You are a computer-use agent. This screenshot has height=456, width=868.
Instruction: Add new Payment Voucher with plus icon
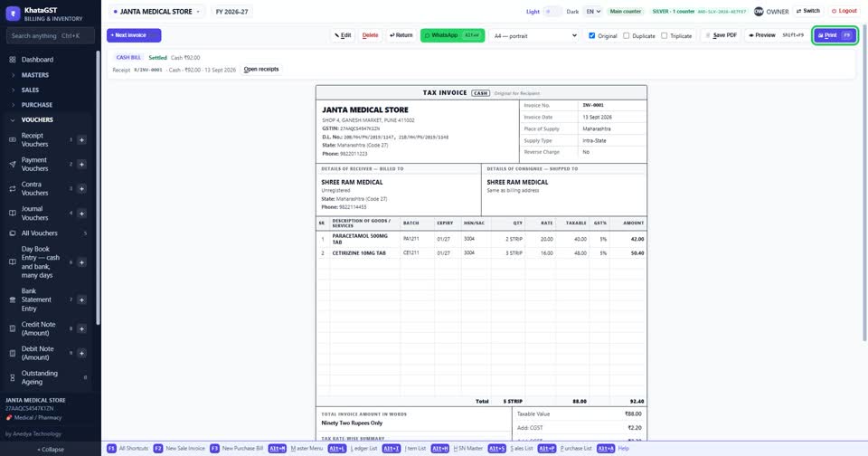81,164
